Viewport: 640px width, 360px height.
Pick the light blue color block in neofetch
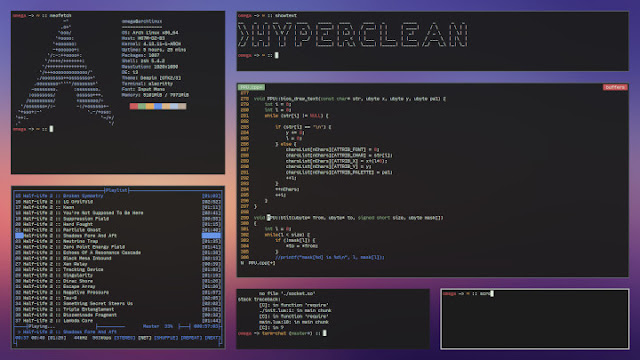[174, 106]
